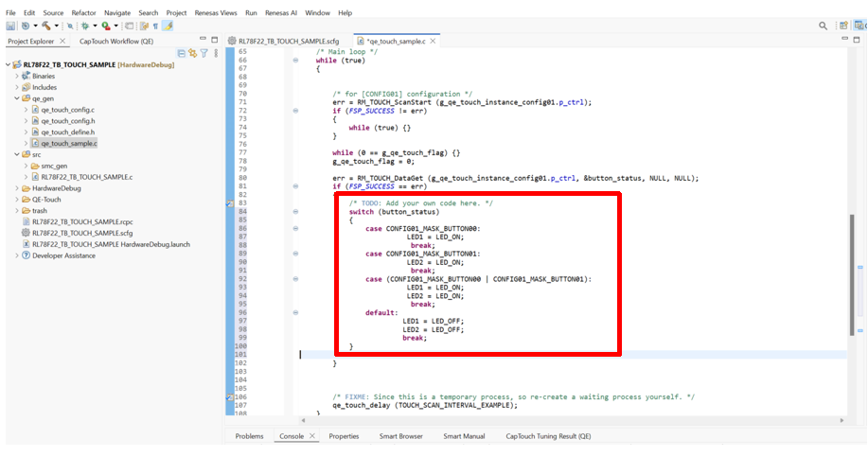Open the Smart Browser tab
Viewport: 868px width, 457px height.
[x=401, y=436]
